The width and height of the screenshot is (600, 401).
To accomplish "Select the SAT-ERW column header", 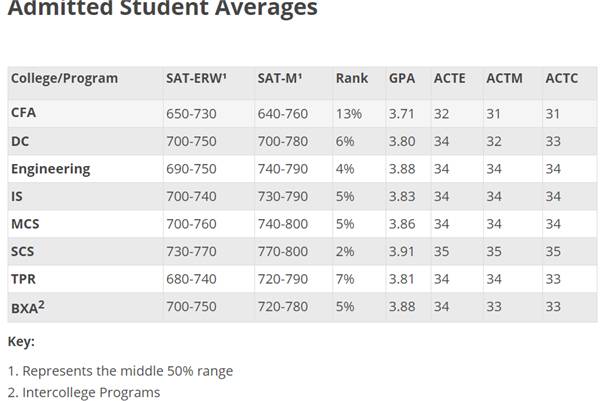I will coord(196,78).
